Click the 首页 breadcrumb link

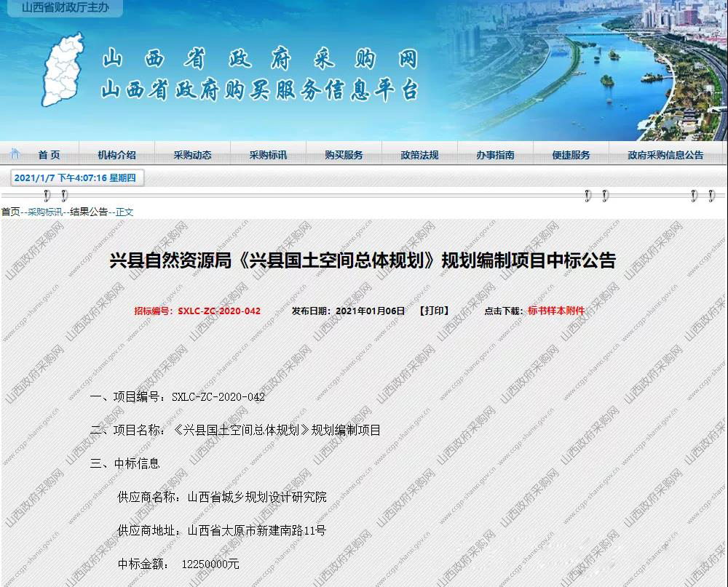10,212
